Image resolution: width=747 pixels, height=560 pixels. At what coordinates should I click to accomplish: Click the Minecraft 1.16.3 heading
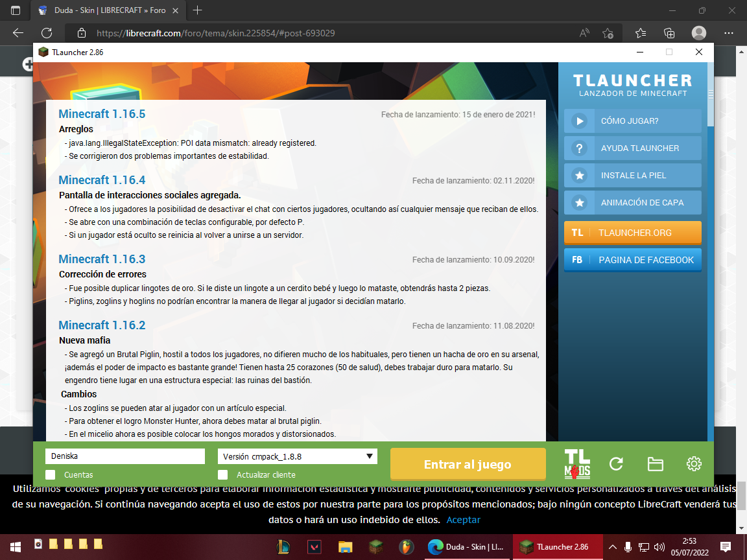102,259
